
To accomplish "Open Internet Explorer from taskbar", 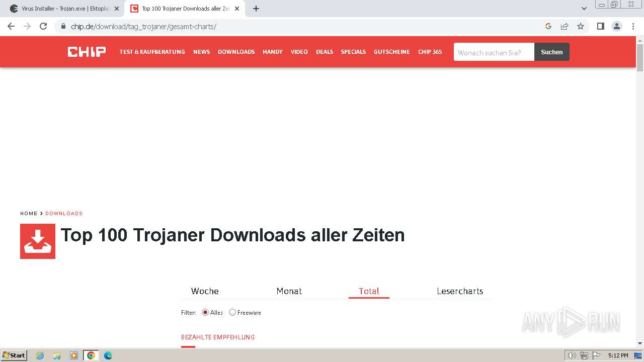I will pos(40,355).
